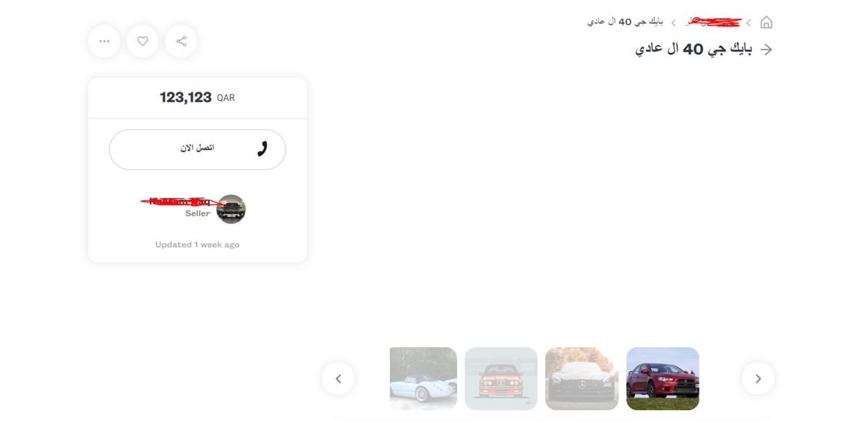The width and height of the screenshot is (868, 421).
Task: Share the listing via the share icon
Action: click(181, 41)
